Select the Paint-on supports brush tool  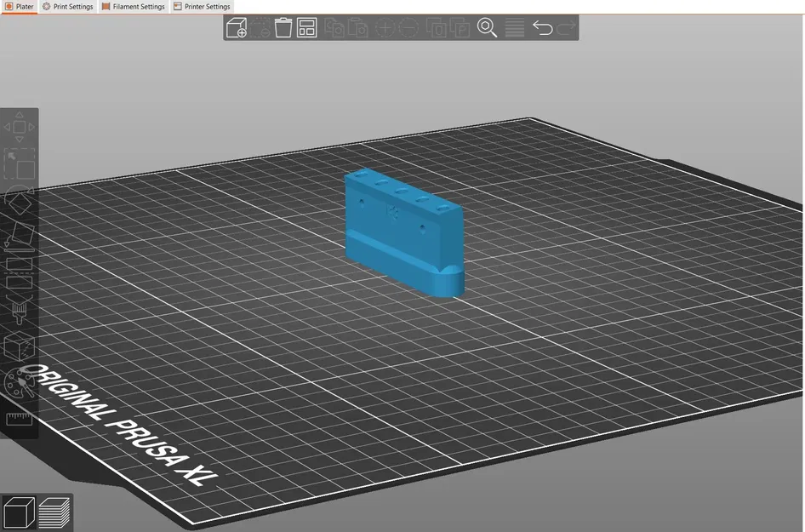pyautogui.click(x=20, y=310)
